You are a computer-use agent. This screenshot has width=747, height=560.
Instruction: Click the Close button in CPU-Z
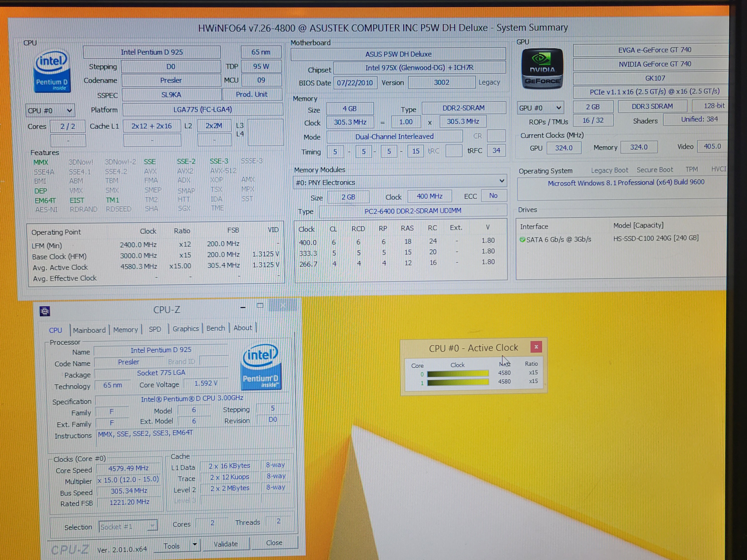(x=274, y=542)
